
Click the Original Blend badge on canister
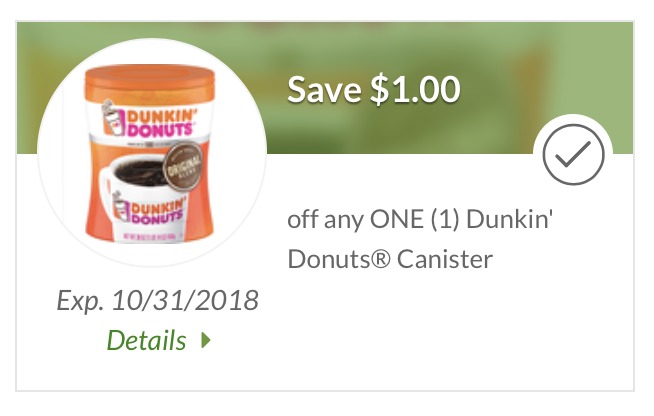183,167
